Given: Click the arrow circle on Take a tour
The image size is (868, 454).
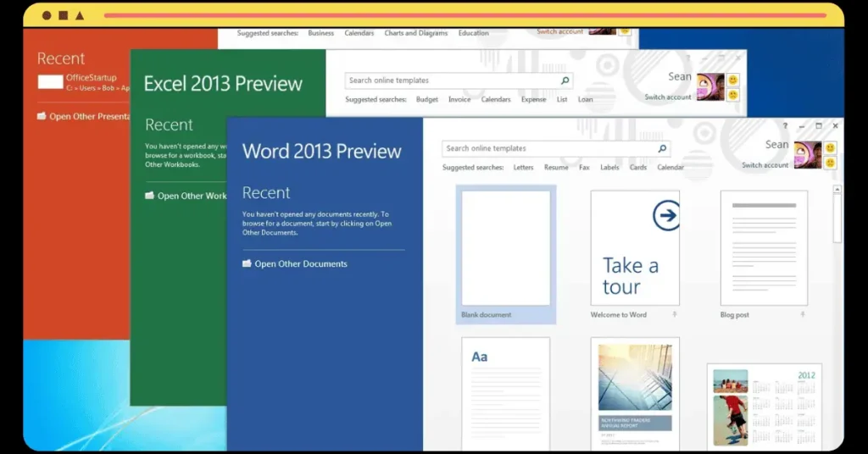Looking at the screenshot, I should pos(666,215).
